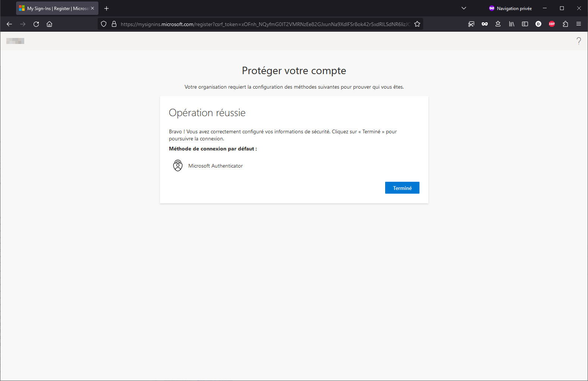Go back to the previous page
The height and width of the screenshot is (381, 588).
point(9,24)
